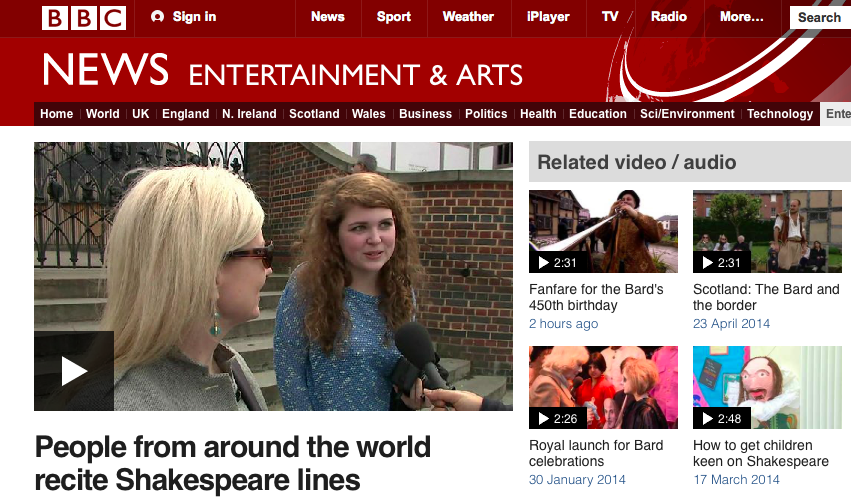Click play icon on Royal launch video
The width and height of the screenshot is (851, 499).
click(x=544, y=419)
